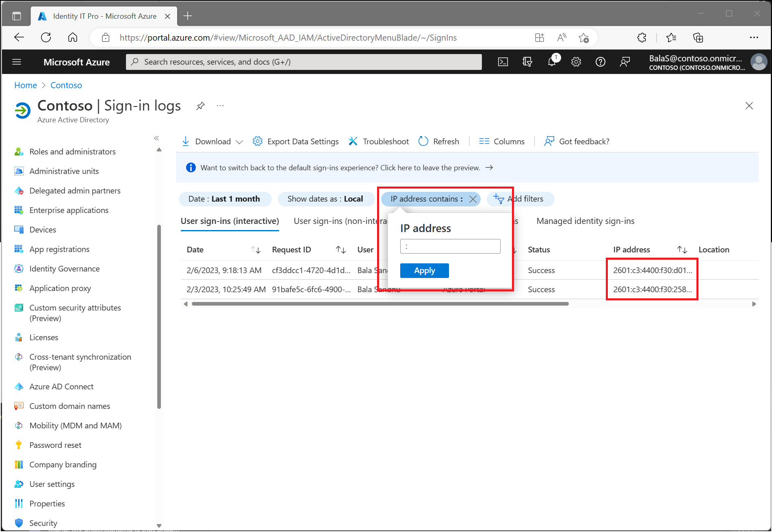Screen dimensions: 772x532
Task: Open the browser Extensions icon
Action: pos(642,37)
